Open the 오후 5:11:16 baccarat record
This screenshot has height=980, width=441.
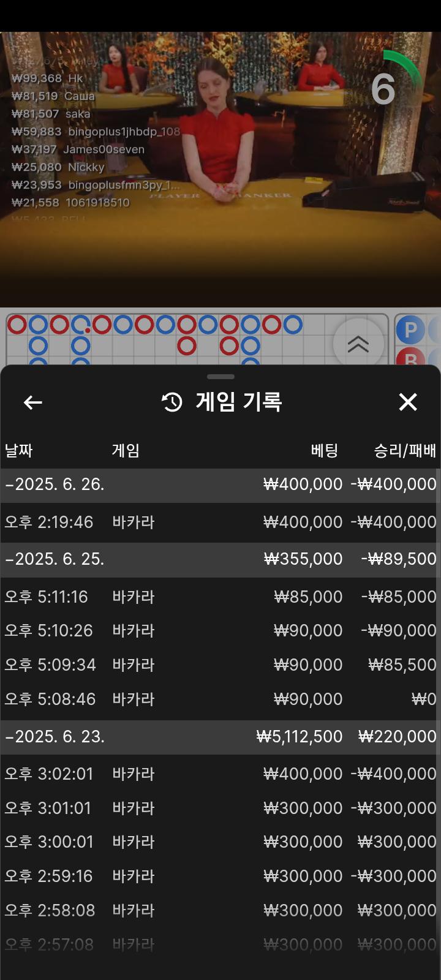[x=221, y=597]
